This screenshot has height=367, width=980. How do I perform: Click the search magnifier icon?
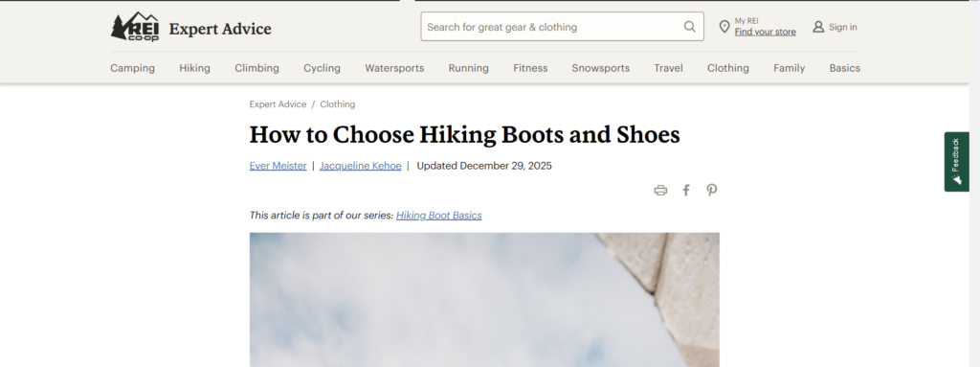click(x=689, y=27)
